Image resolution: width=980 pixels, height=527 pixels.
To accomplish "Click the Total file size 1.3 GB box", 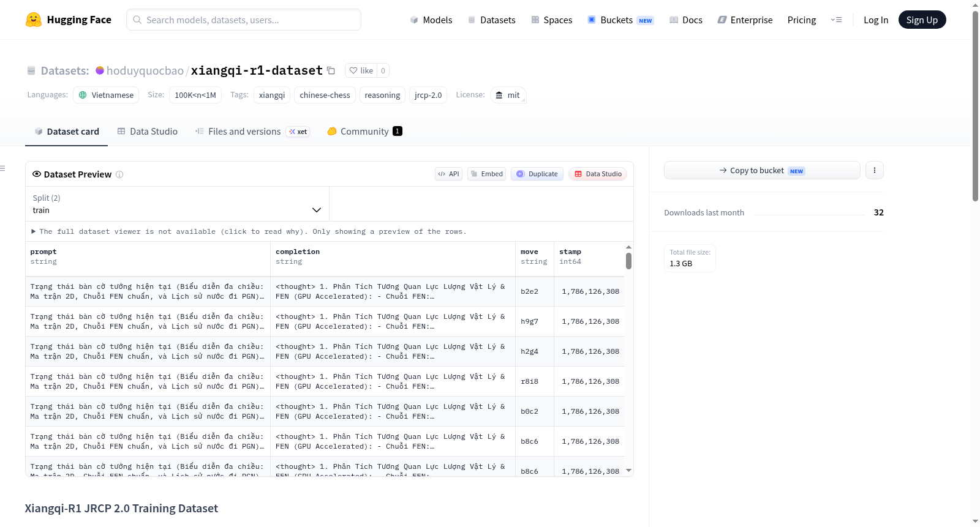I will pos(690,258).
